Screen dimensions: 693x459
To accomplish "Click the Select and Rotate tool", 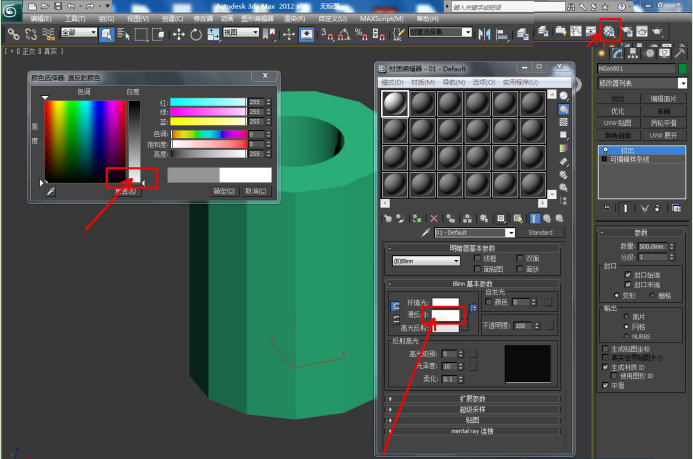I will [197, 33].
